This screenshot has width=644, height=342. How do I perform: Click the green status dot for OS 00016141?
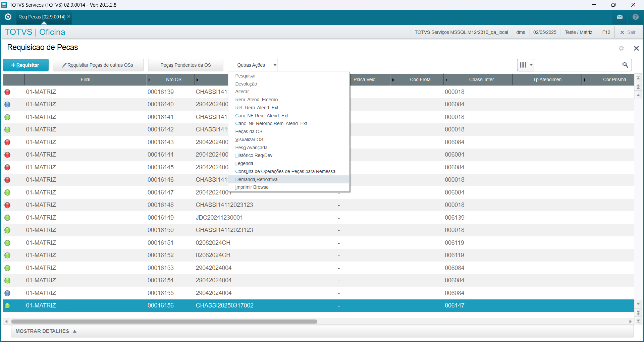[x=7, y=117]
